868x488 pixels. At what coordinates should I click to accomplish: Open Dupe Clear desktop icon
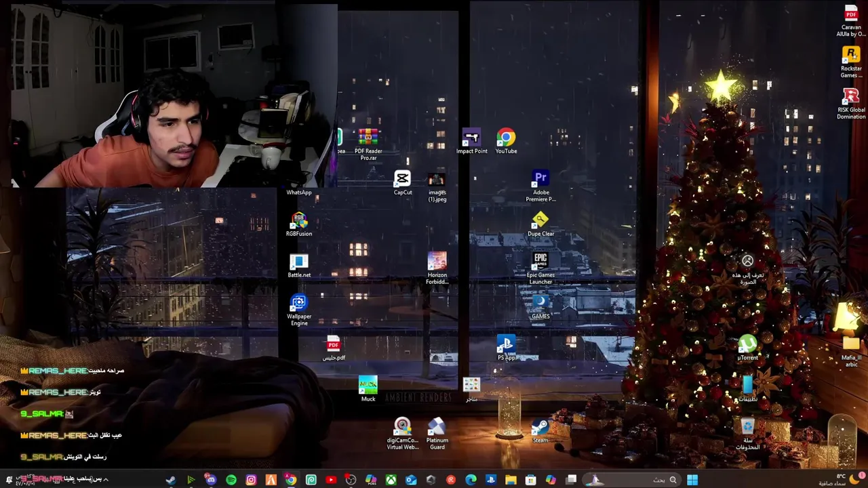pos(540,224)
